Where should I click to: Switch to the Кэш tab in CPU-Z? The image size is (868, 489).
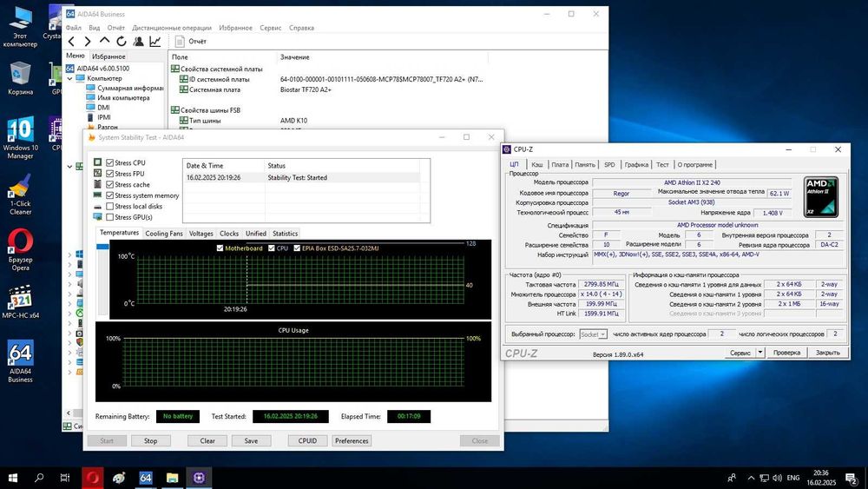tap(537, 164)
